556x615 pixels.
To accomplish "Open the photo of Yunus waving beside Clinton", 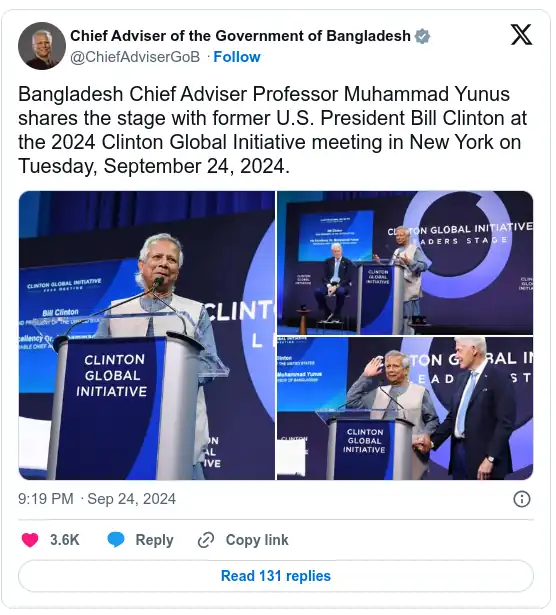I will click(405, 408).
